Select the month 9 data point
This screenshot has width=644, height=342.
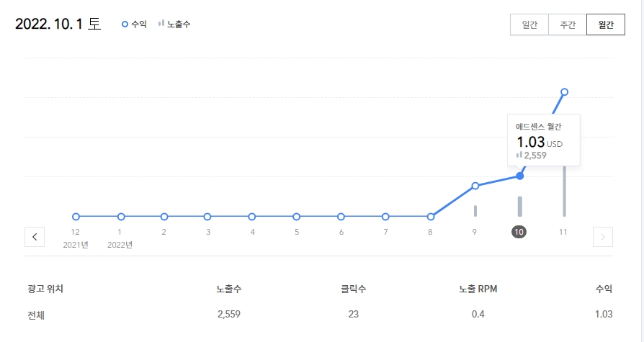(475, 186)
